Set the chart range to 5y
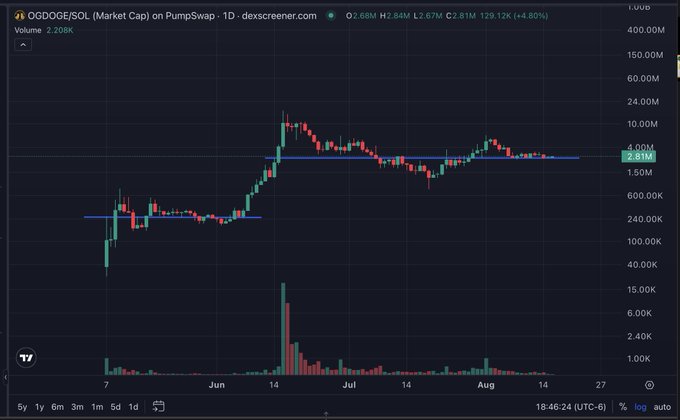680x420 pixels. tap(22, 407)
